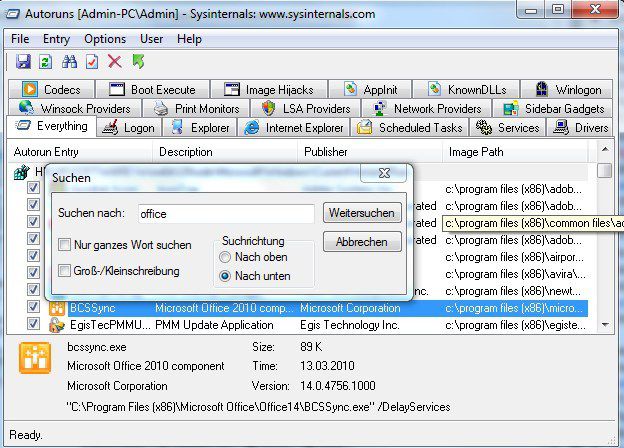Click newt... image path cell
The image size is (624, 448).
513,291
